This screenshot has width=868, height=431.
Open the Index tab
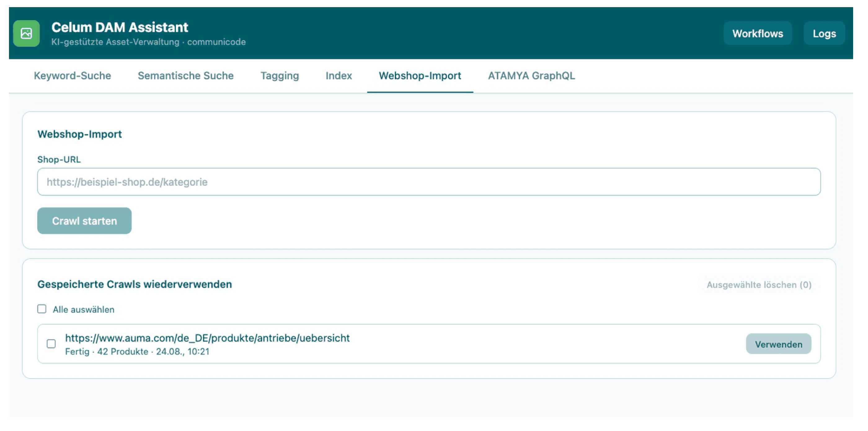click(x=339, y=75)
